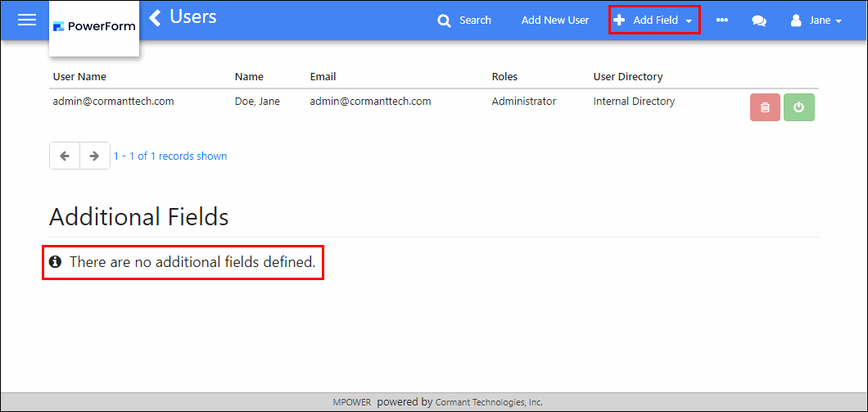Click the Additional Fields heading
This screenshot has width=868, height=412.
point(139,216)
